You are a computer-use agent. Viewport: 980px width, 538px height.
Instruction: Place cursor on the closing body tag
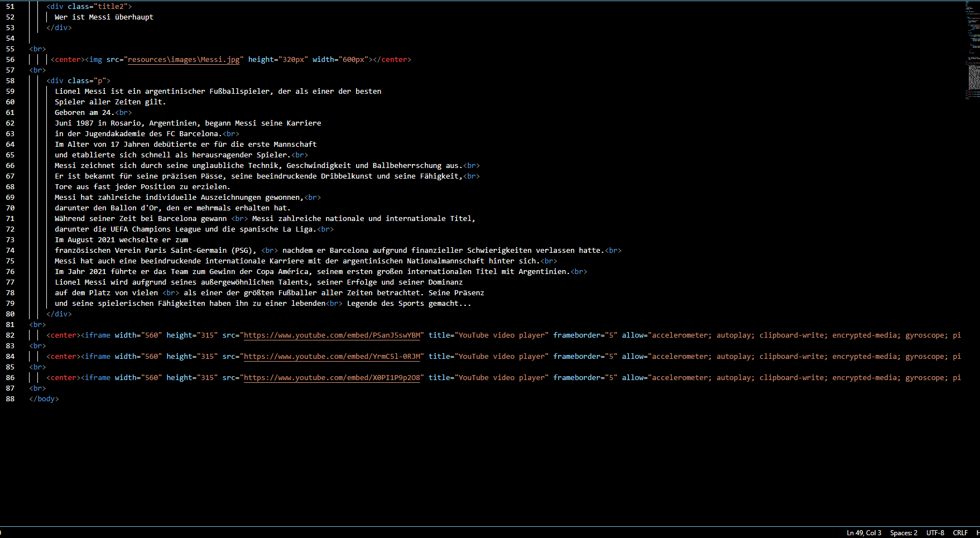click(x=44, y=398)
